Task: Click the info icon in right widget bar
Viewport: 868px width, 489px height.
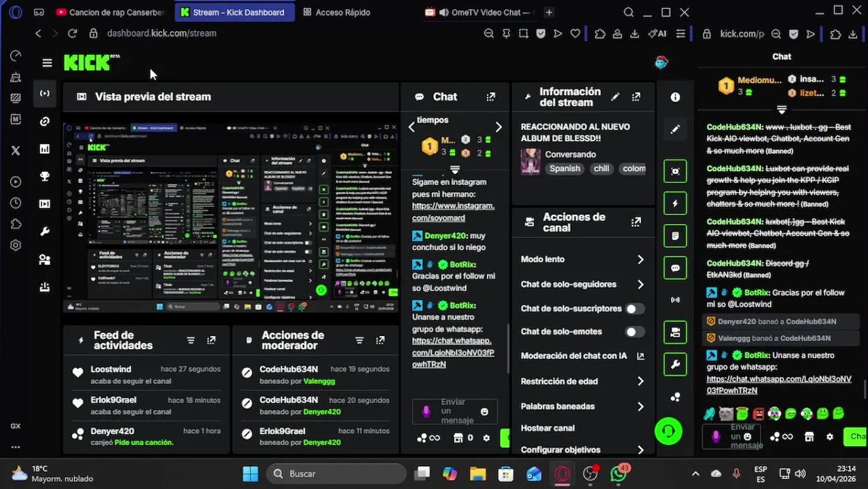Action: [x=675, y=97]
